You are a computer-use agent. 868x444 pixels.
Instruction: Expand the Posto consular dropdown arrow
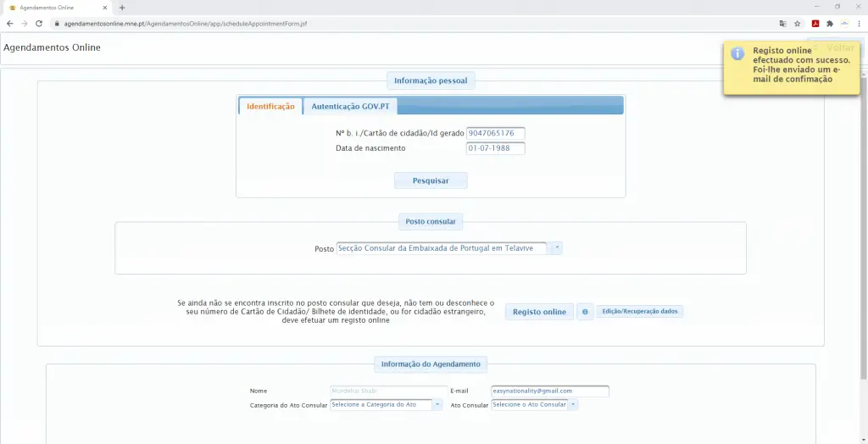556,248
